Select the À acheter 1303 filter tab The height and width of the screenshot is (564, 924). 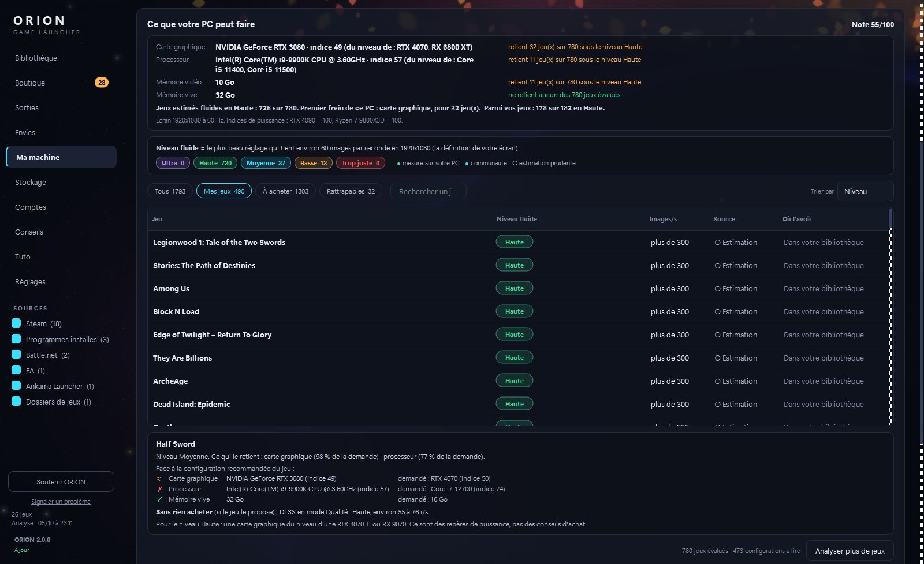[285, 191]
